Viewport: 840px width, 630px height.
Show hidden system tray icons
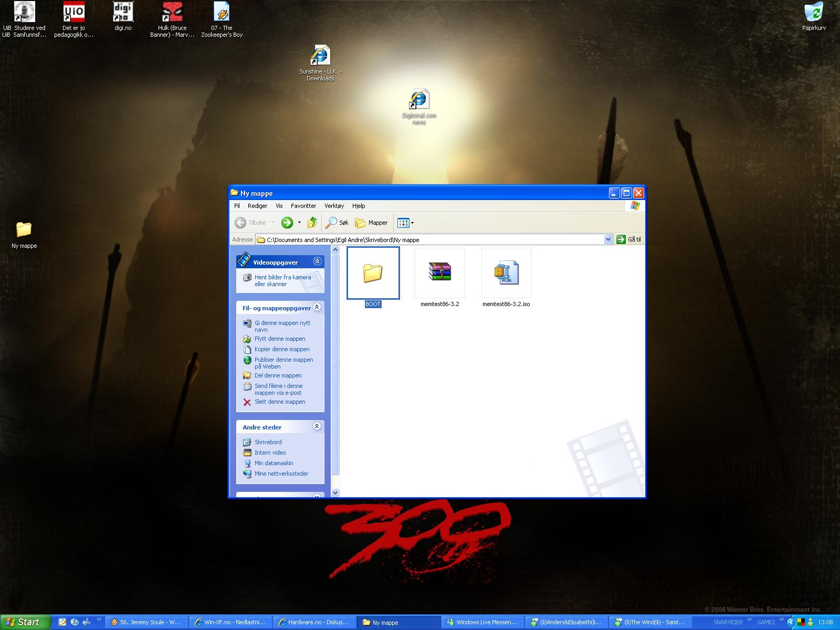(791, 622)
